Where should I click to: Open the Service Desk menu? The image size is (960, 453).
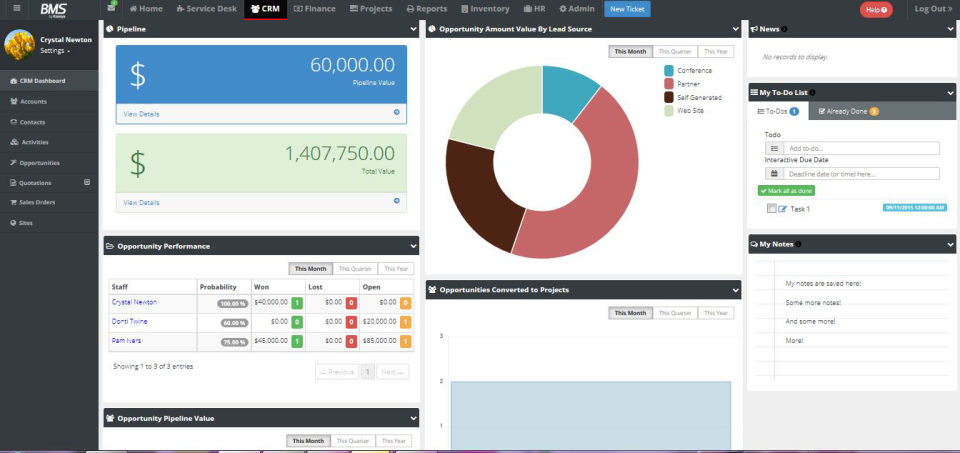(207, 9)
